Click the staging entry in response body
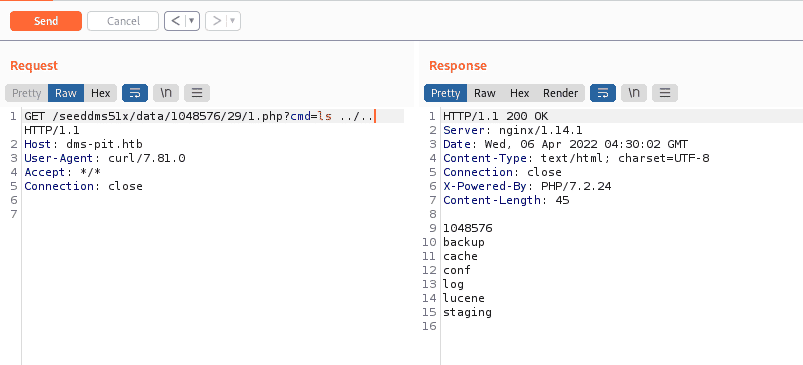The height and width of the screenshot is (365, 803). (467, 312)
